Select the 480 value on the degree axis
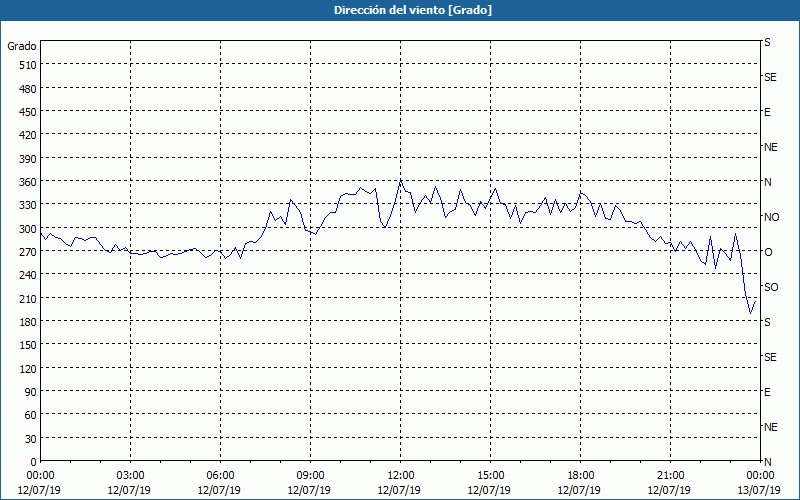This screenshot has height=500, width=800. click(x=28, y=88)
